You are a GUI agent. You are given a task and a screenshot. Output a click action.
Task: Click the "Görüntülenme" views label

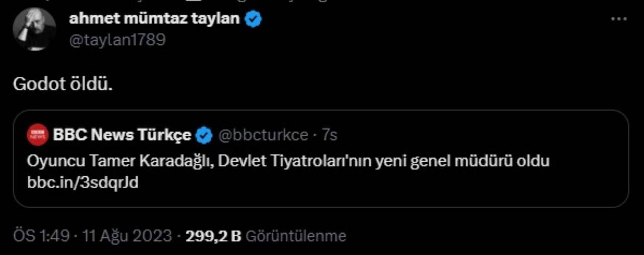point(295,236)
